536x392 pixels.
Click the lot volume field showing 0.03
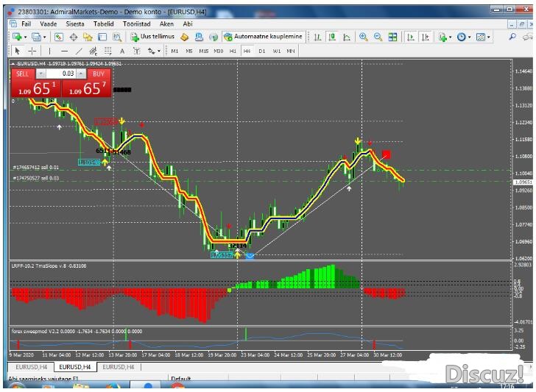click(x=61, y=74)
